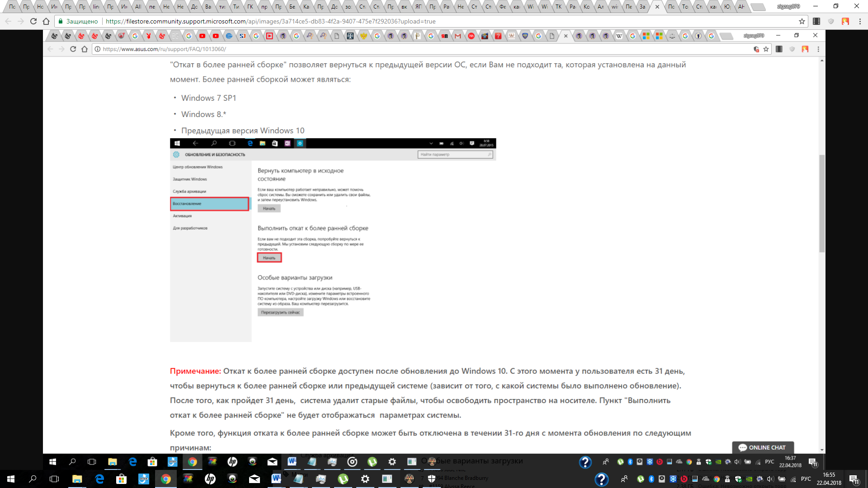Click the home icon in inner ASUS Chrome window
This screenshot has width=868, height=488.
(85, 49)
